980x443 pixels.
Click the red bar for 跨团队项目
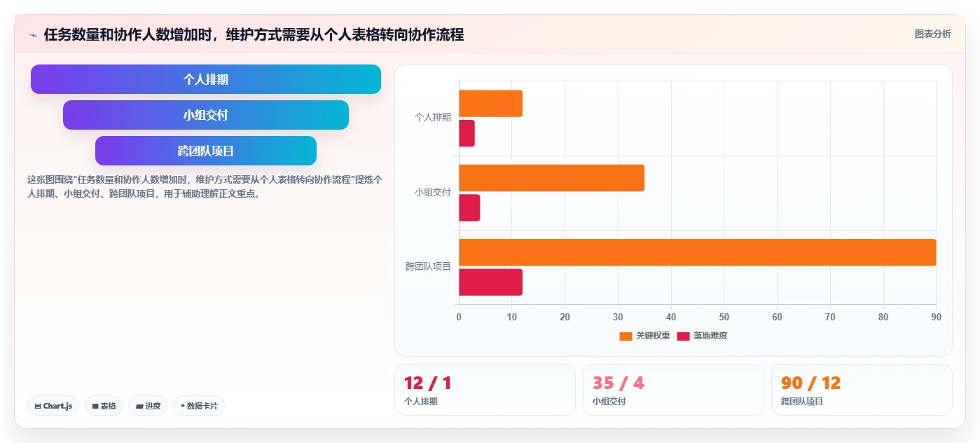point(490,282)
